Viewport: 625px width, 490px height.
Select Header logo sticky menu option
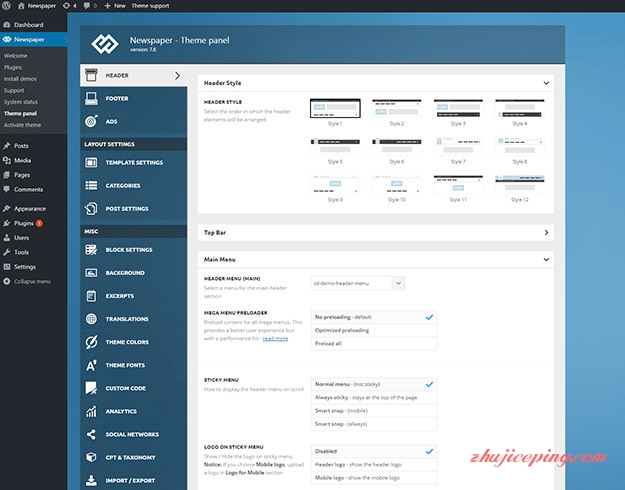[x=373, y=464]
